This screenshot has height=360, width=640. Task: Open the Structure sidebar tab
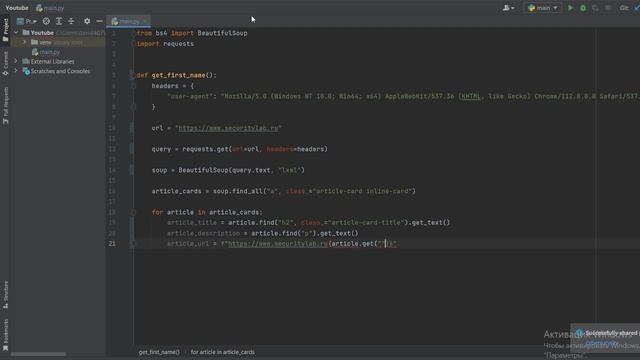(x=5, y=294)
